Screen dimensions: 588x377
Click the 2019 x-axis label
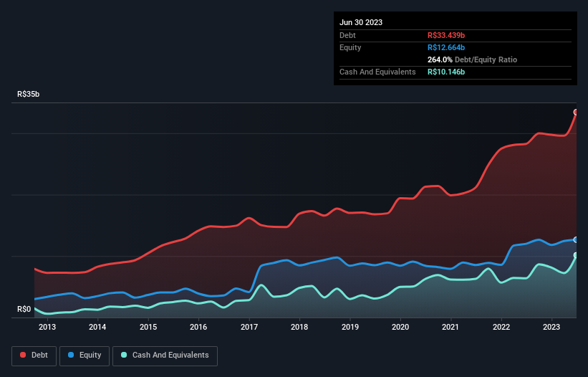point(350,327)
